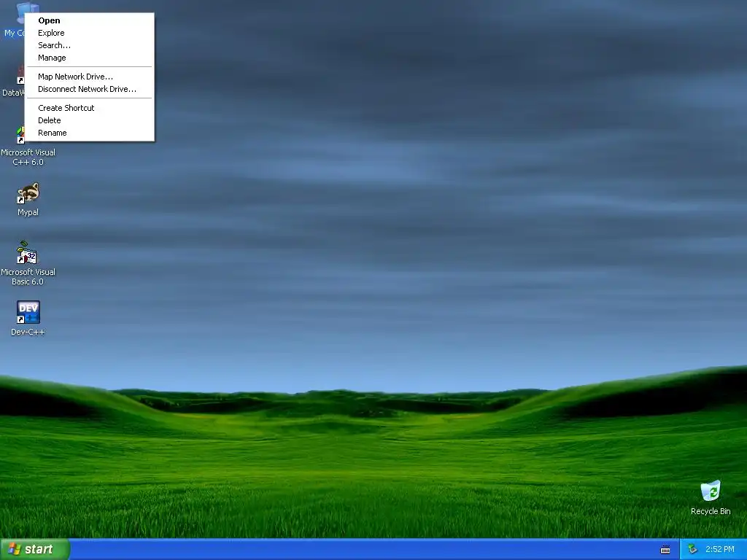Select the Recycle Bin icon
Screen dimensions: 747x560
(x=711, y=491)
